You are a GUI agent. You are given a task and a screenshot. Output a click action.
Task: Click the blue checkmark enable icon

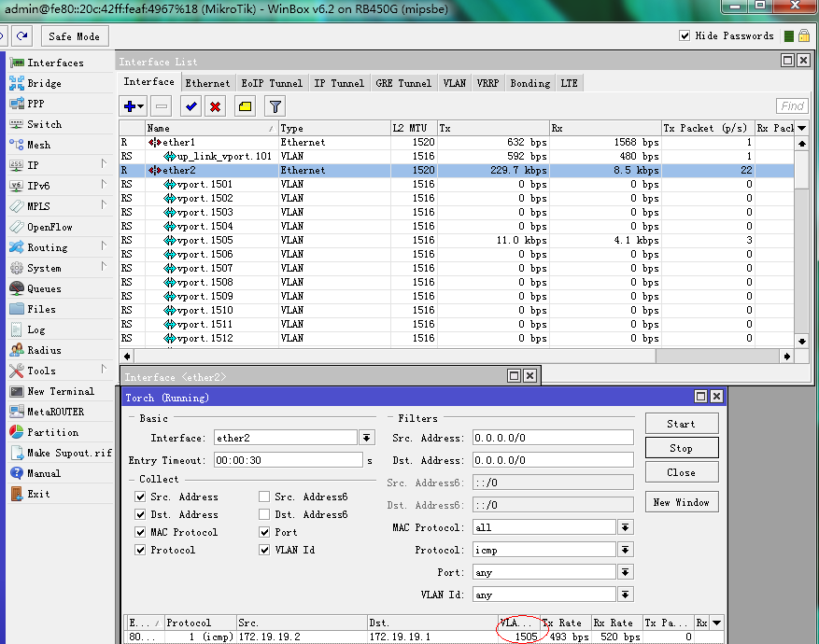(x=191, y=106)
